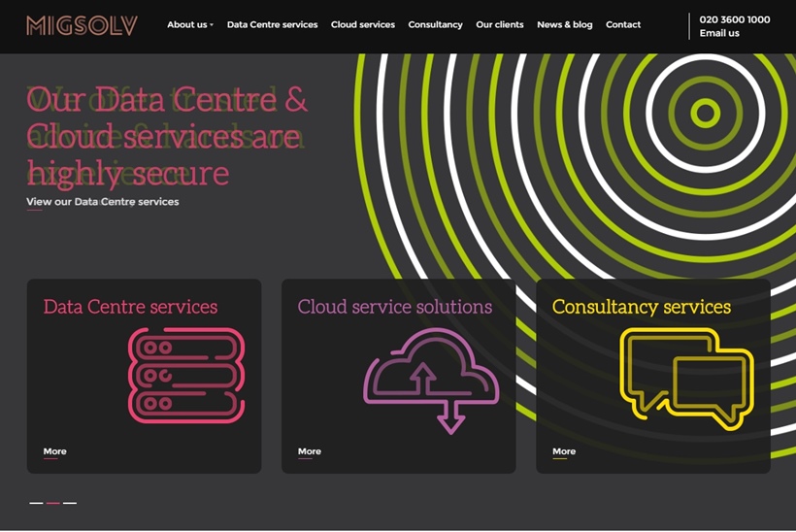Viewport: 796px width, 532px height.
Task: Click More under Data Centre services
Action: (x=54, y=451)
